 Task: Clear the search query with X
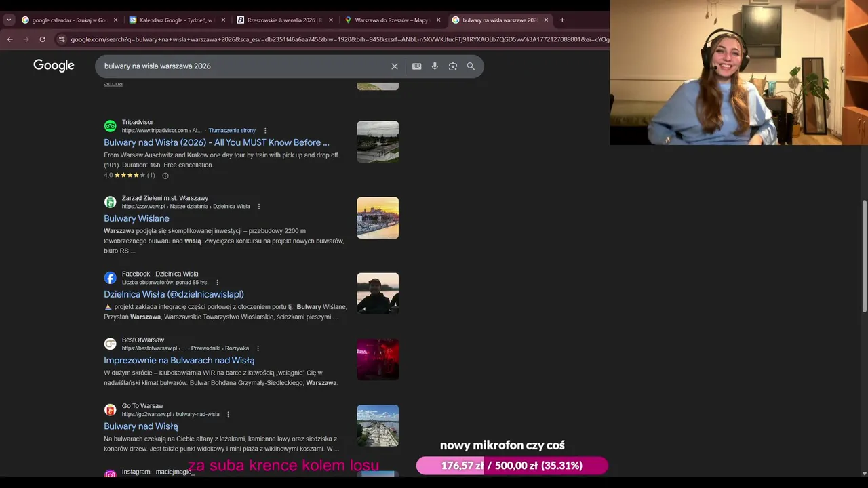394,66
